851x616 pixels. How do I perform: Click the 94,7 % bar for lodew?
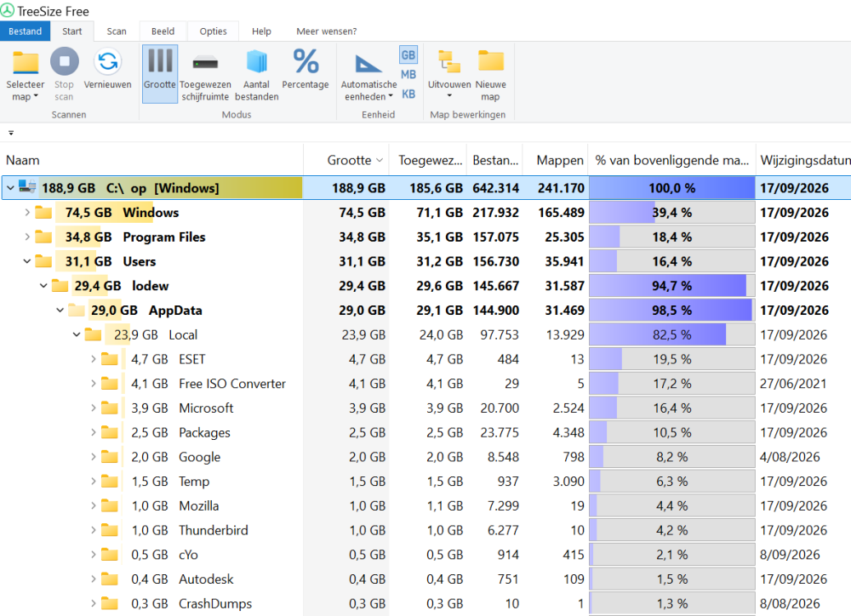pos(672,286)
